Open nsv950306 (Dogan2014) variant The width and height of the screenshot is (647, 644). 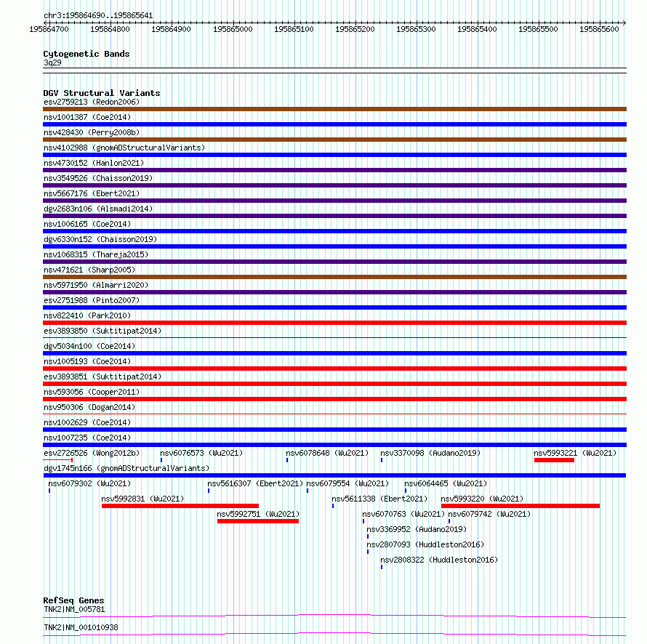tap(89, 407)
